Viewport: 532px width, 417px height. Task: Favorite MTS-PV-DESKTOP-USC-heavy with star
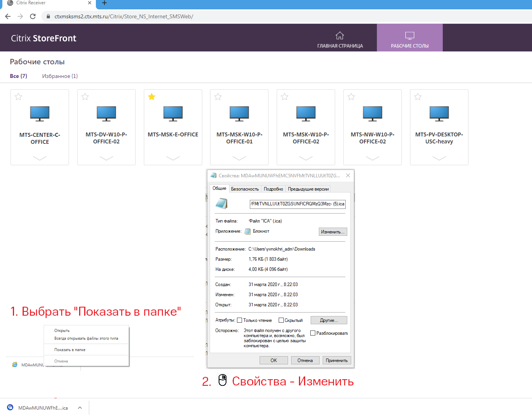tap(418, 97)
